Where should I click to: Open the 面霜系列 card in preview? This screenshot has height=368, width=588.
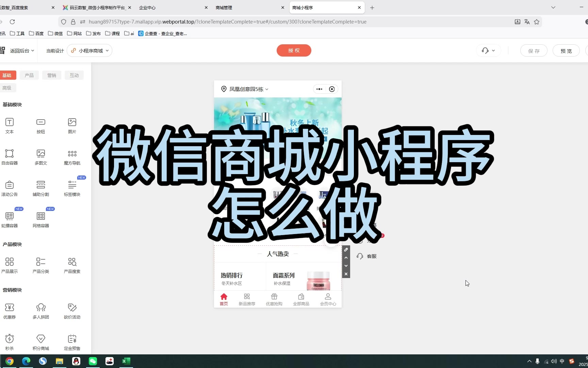tap(304, 277)
